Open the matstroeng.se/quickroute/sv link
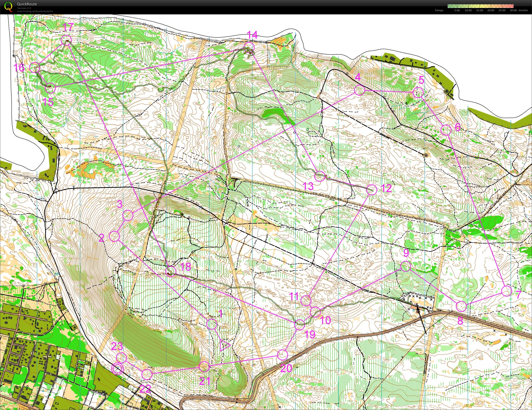 35,11
